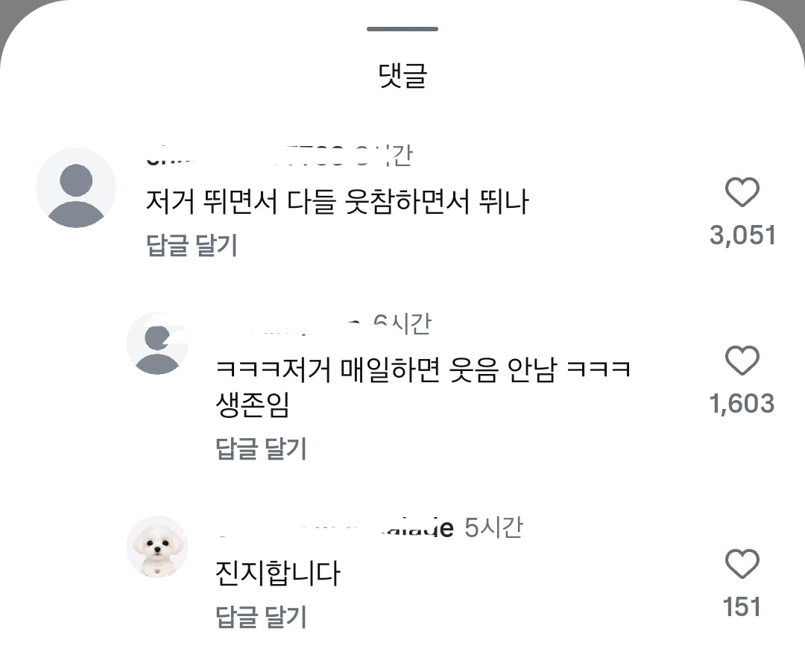Select the comment text '저거 뛰면서 다들 웃참하면서 뛰나'
The width and height of the screenshot is (805, 672).
point(338,201)
